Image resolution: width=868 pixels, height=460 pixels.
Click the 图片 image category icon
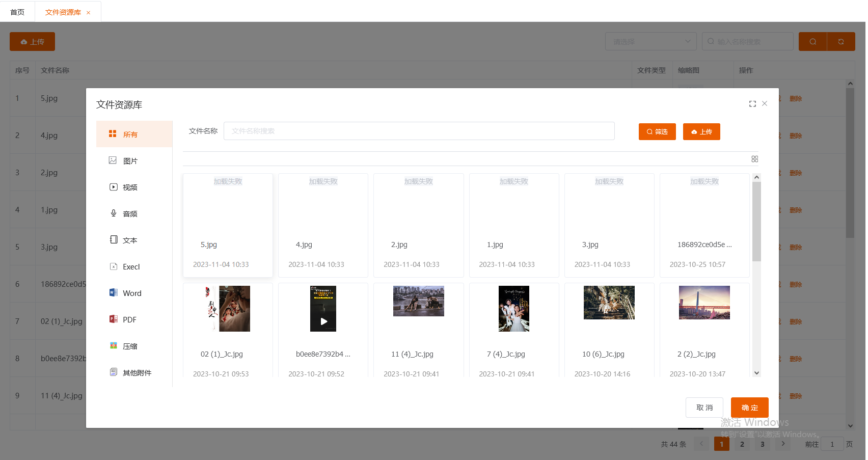coord(113,160)
